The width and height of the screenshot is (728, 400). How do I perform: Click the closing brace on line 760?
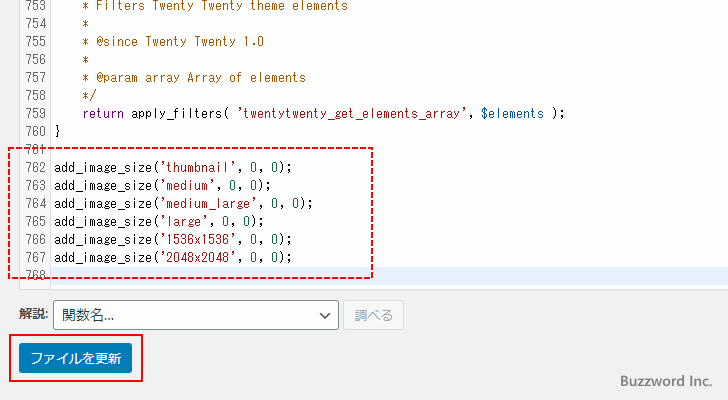pos(58,131)
